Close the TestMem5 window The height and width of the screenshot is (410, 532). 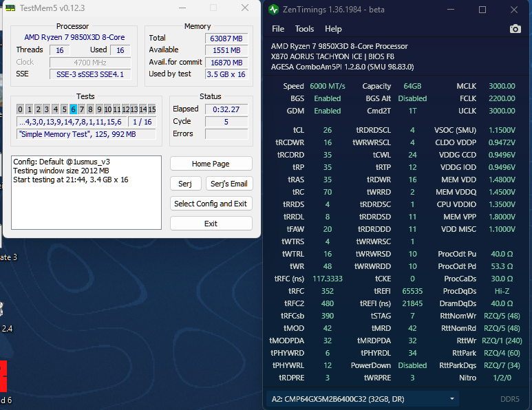[244, 8]
